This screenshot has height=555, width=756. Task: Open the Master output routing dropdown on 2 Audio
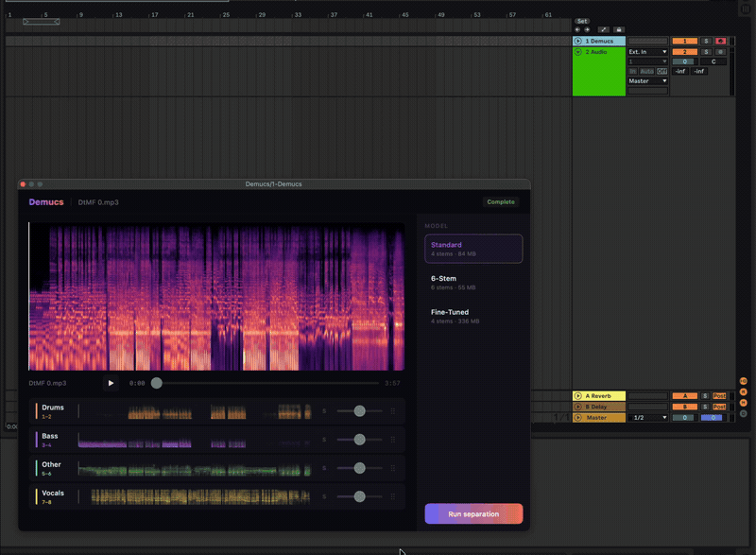click(x=647, y=81)
